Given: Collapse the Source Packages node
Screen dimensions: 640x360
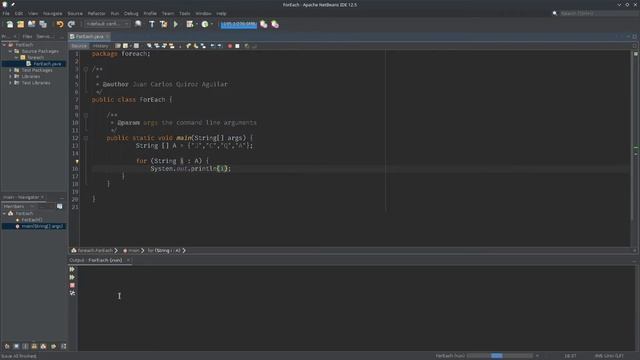Looking at the screenshot, I should pyautogui.click(x=10, y=51).
